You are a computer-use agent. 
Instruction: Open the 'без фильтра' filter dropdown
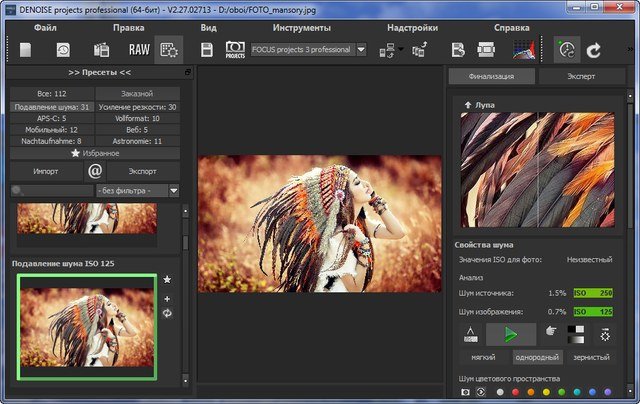point(173,190)
